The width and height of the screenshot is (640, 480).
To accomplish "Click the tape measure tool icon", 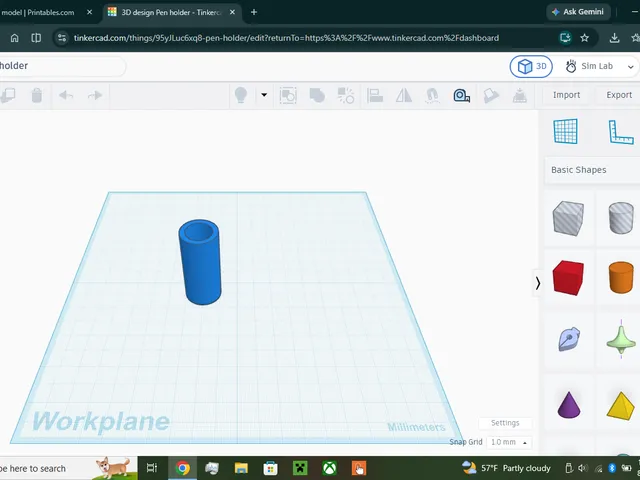I will pos(462,96).
